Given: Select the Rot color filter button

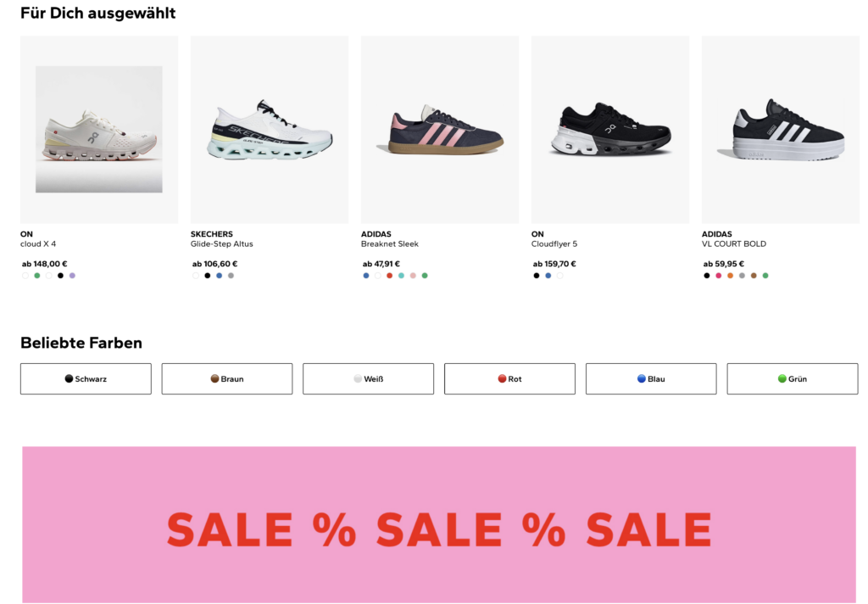Looking at the screenshot, I should (x=509, y=379).
